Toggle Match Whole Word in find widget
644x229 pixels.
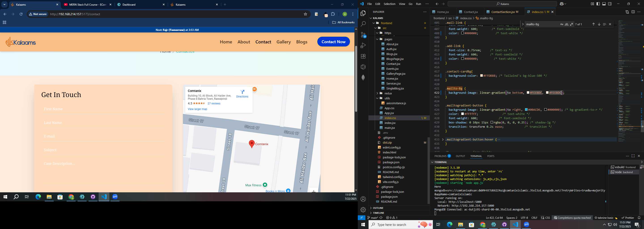tap(566, 24)
